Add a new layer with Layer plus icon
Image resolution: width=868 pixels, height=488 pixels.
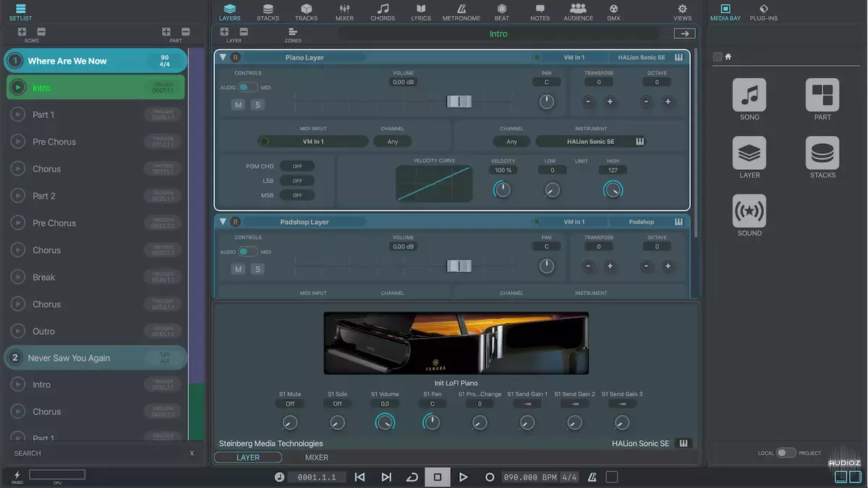click(x=224, y=32)
